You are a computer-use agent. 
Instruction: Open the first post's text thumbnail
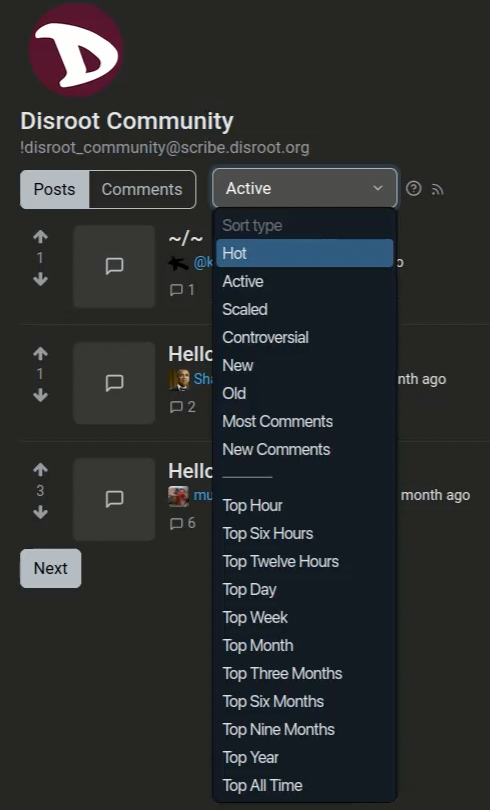[x=114, y=266]
